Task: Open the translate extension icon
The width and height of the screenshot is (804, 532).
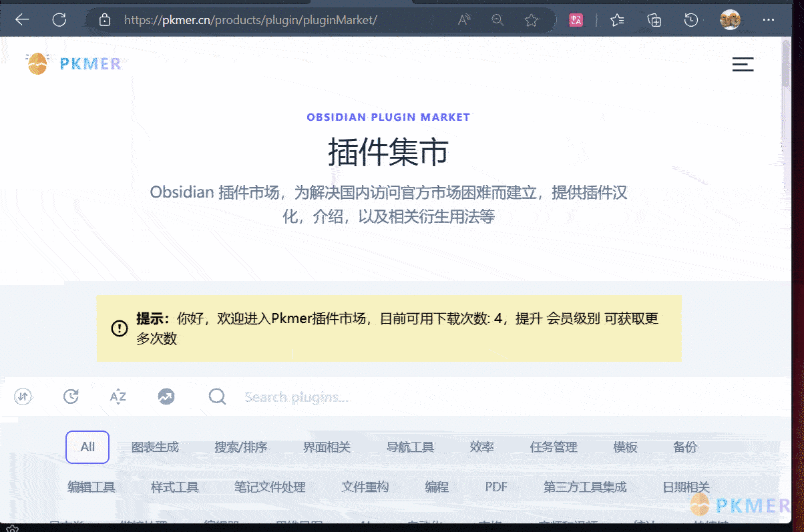Action: click(x=576, y=20)
